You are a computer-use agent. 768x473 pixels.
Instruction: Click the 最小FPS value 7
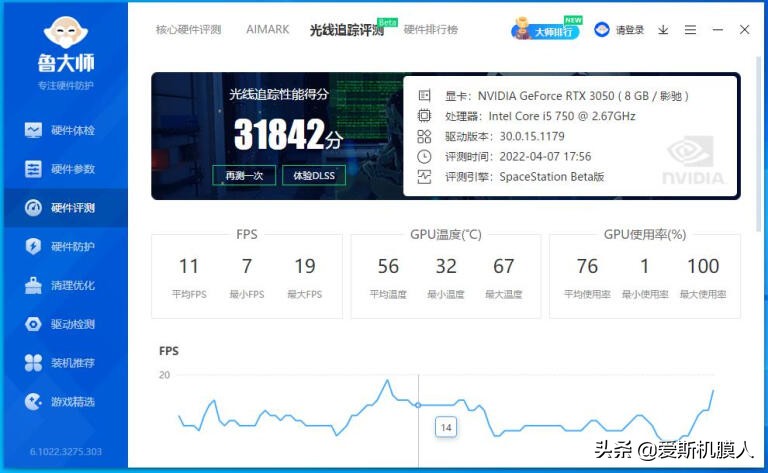[247, 266]
